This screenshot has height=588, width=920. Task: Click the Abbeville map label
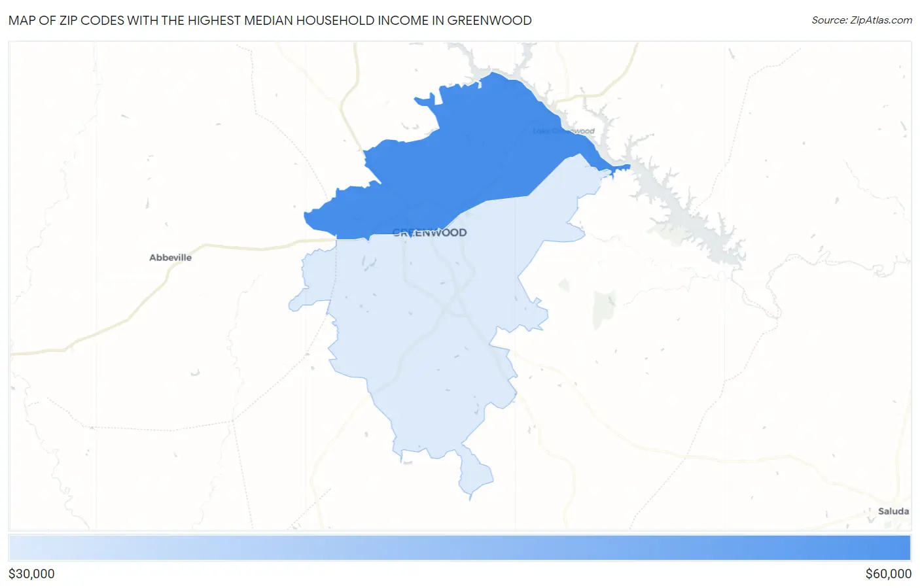(x=170, y=258)
